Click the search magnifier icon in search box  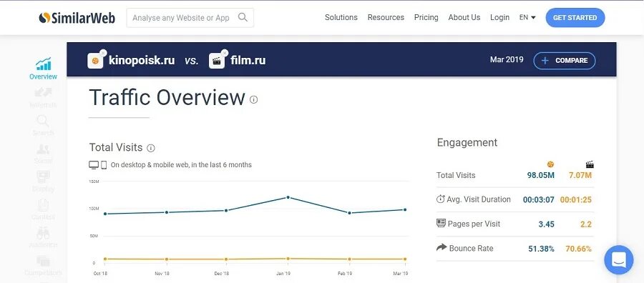click(x=243, y=17)
